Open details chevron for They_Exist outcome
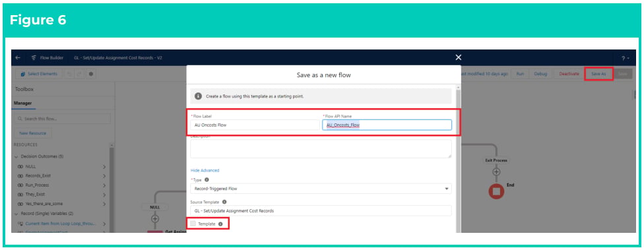The image size is (644, 250). [x=104, y=195]
